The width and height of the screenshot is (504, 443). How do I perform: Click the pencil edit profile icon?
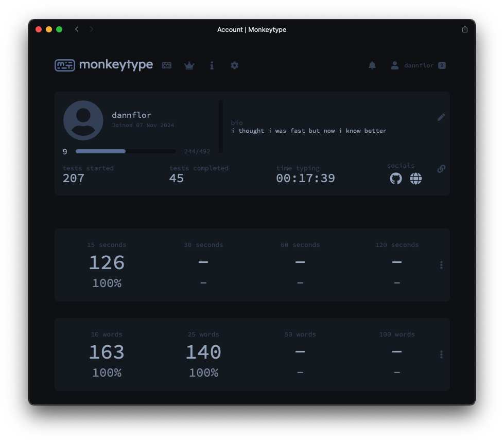(441, 117)
